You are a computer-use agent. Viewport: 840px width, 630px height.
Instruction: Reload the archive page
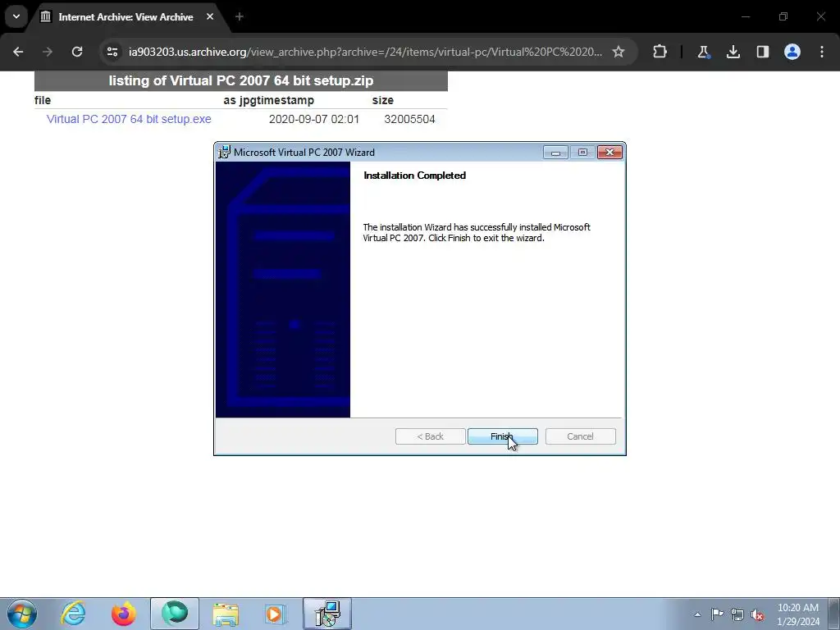tap(77, 52)
